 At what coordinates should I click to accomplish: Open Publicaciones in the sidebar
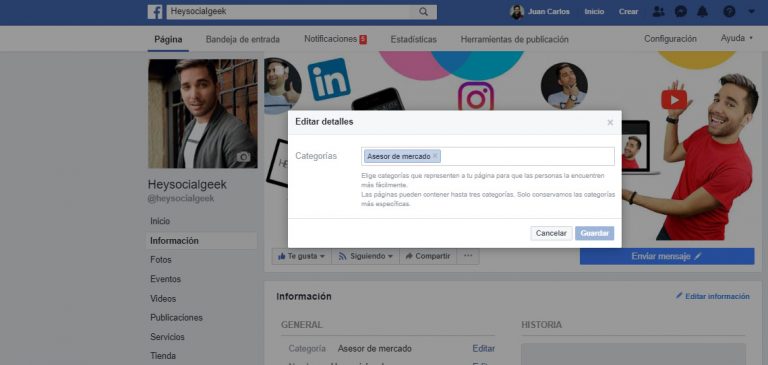(x=176, y=317)
